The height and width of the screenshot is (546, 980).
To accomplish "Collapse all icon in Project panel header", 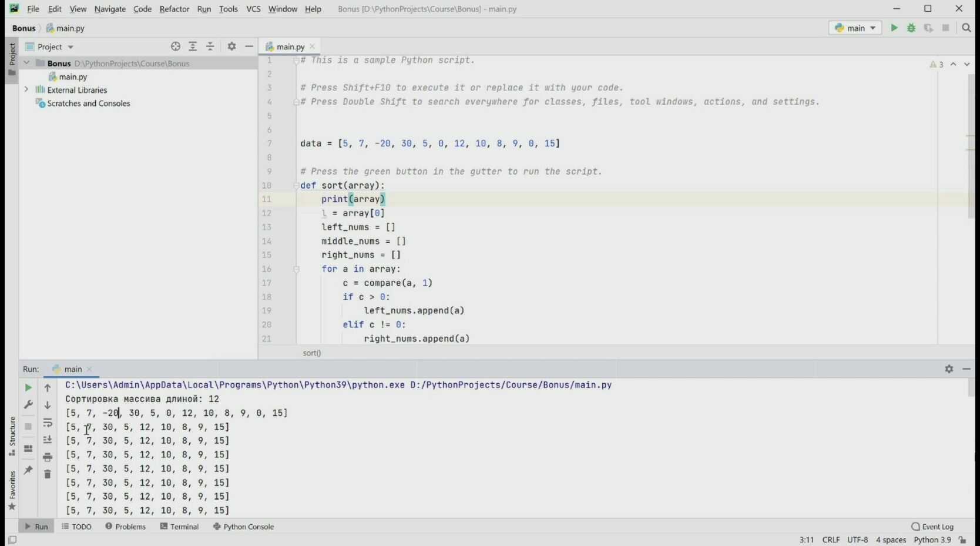I will point(210,46).
